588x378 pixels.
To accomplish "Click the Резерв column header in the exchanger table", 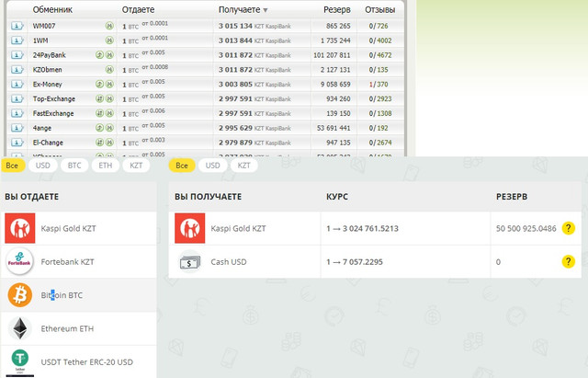I will (x=337, y=10).
